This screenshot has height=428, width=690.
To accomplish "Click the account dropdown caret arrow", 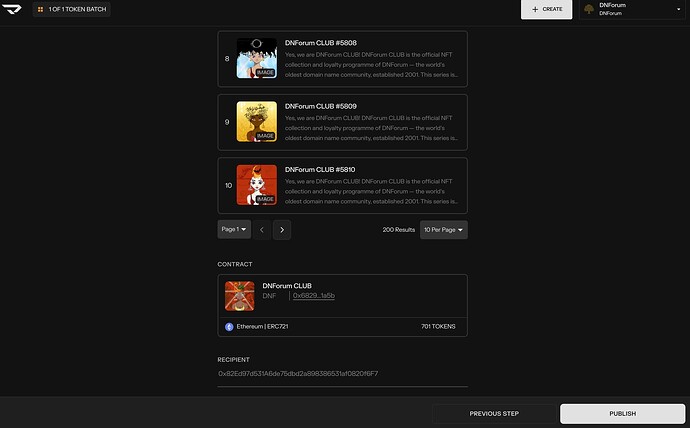I will 678,9.
